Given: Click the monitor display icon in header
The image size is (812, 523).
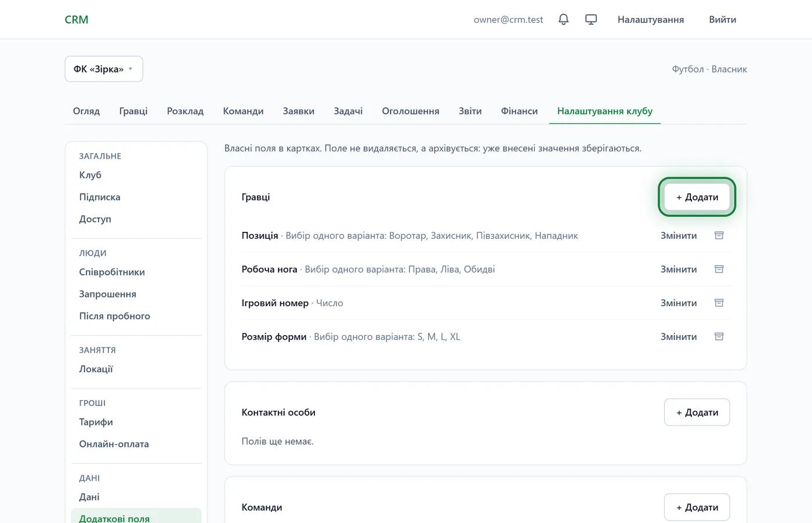Looking at the screenshot, I should click(x=591, y=20).
